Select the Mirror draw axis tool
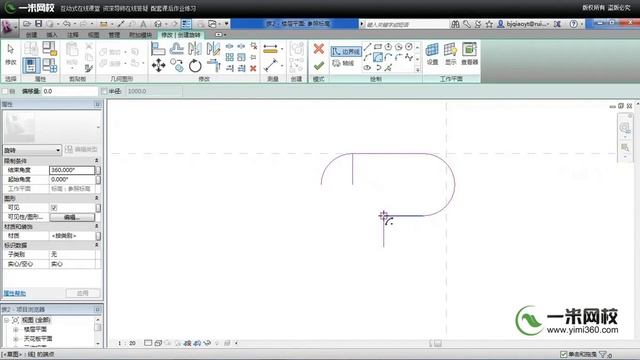The image size is (640, 360). pos(213,49)
